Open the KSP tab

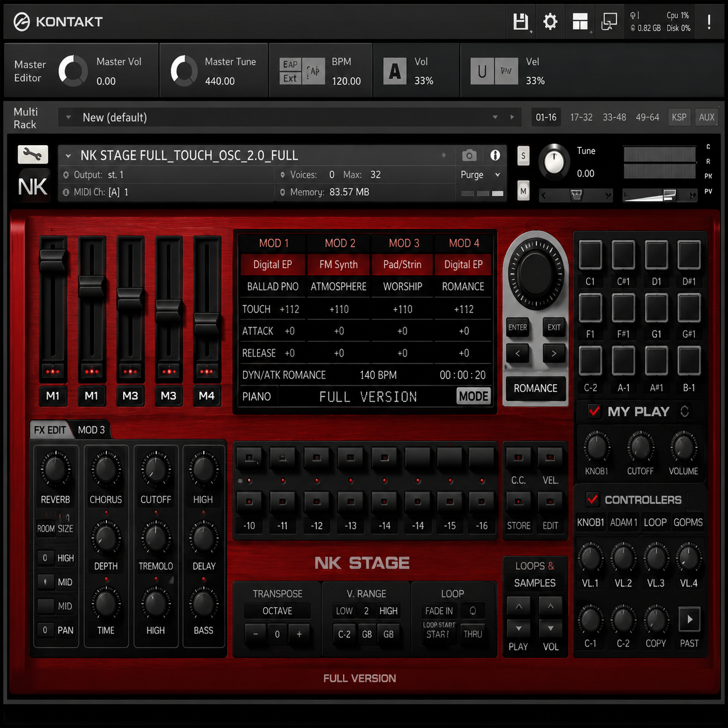[679, 117]
